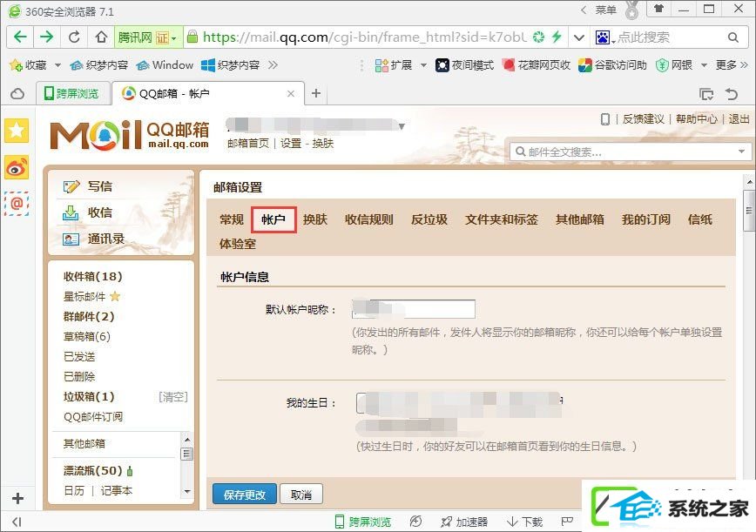
Task: Click the 保存更改 button
Action: 245,495
